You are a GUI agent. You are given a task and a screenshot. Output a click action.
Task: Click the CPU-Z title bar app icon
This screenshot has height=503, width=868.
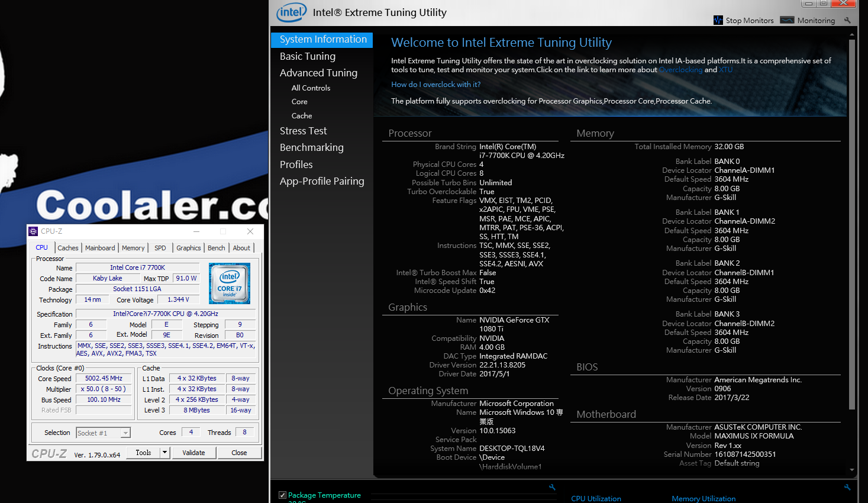[x=33, y=231]
